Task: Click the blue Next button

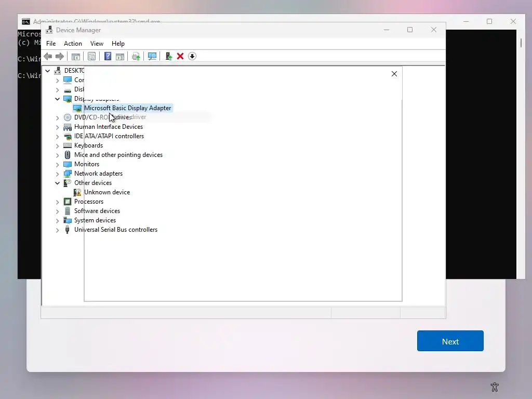Action: pyautogui.click(x=450, y=341)
